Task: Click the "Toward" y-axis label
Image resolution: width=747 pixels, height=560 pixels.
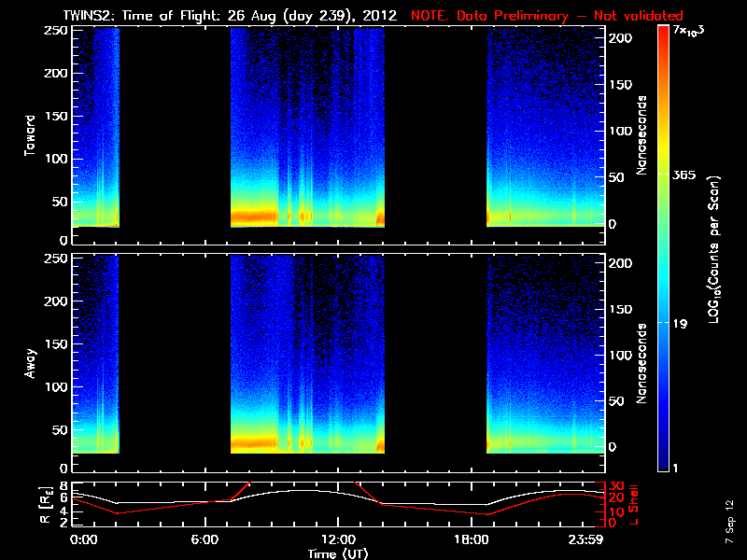Action: [31, 134]
